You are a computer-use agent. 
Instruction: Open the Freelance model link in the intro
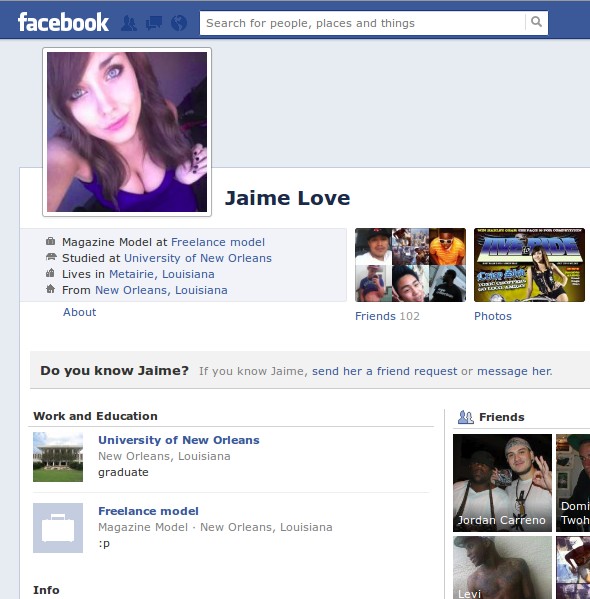point(218,242)
